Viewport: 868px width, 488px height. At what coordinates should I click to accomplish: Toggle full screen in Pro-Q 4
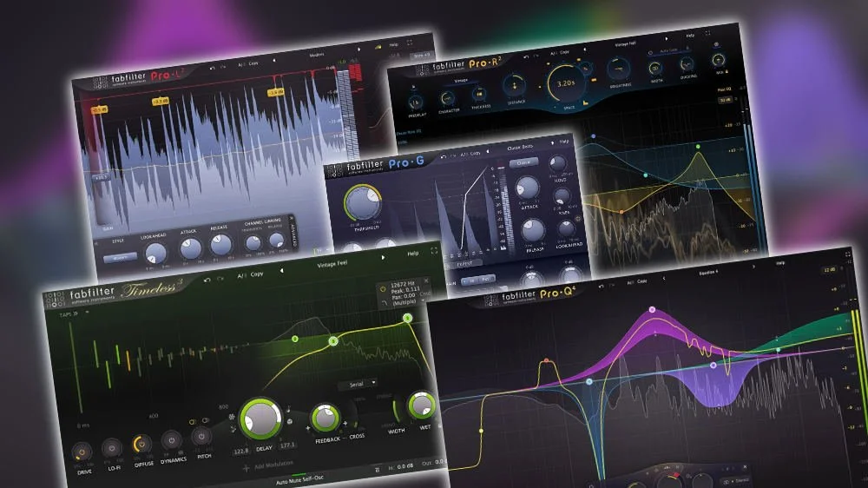[847, 254]
